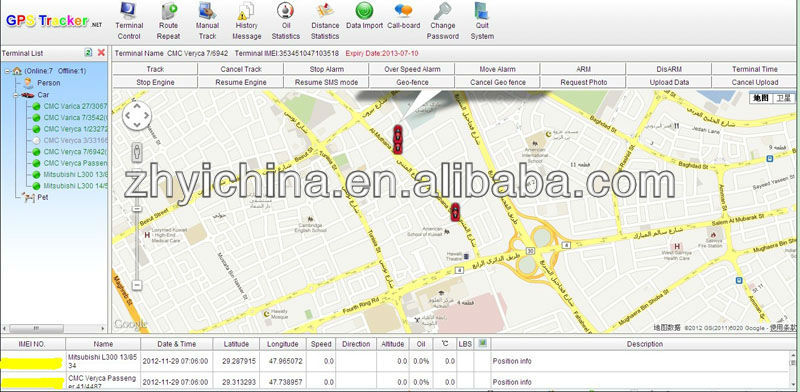This screenshot has width=800, height=392.
Task: Switch map to satellite view 卫星
Action: click(x=784, y=99)
